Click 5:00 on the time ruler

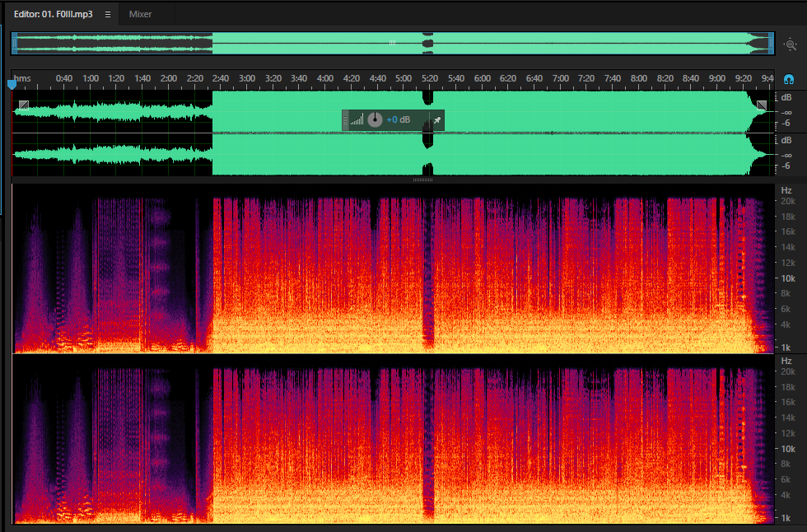[403, 78]
